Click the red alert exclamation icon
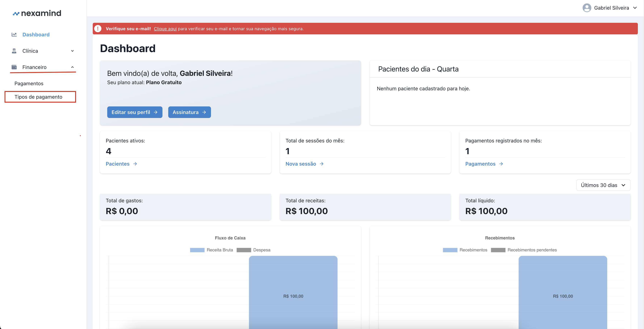This screenshot has height=329, width=644. (98, 28)
